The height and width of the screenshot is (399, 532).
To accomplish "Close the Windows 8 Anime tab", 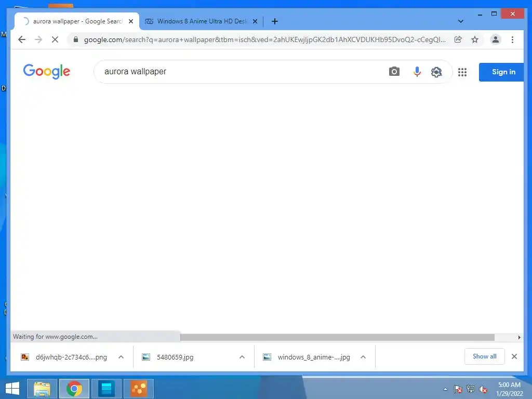I will click(255, 21).
